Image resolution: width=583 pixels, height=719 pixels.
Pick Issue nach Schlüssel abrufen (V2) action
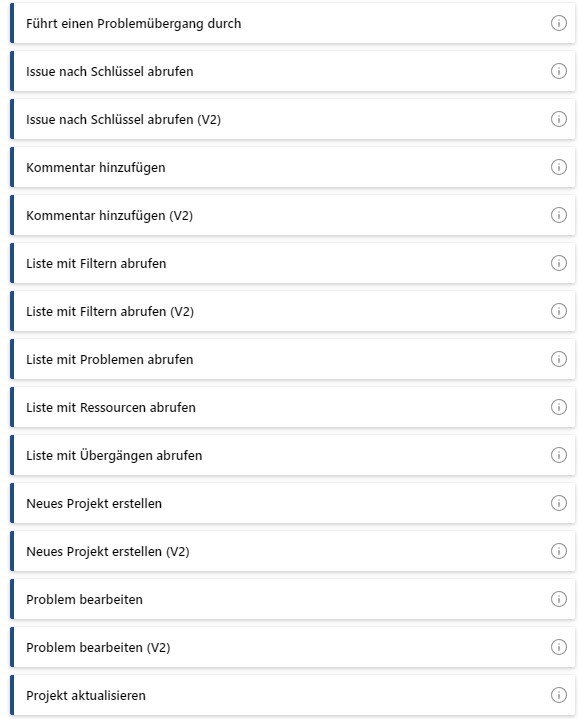[293, 119]
